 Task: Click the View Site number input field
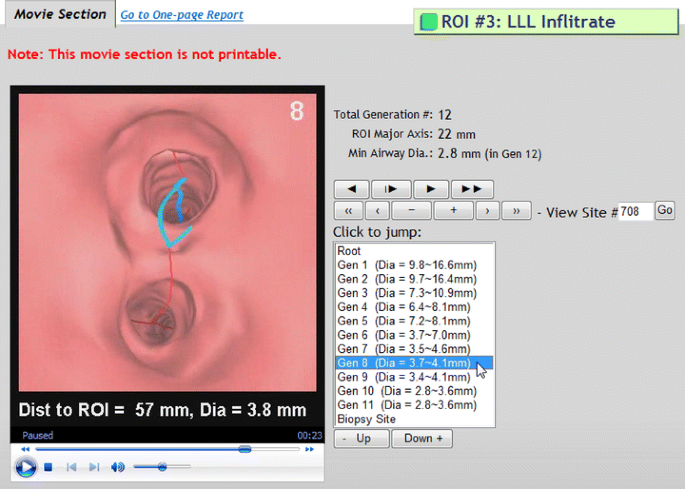[635, 211]
